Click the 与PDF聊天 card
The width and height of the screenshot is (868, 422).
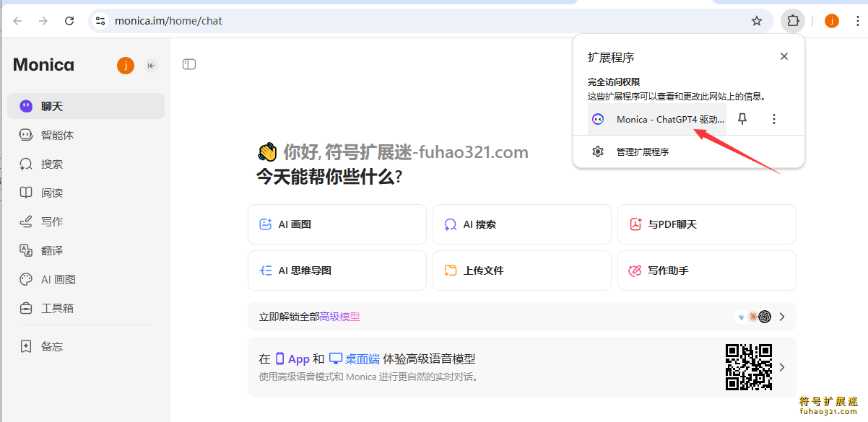pos(707,224)
